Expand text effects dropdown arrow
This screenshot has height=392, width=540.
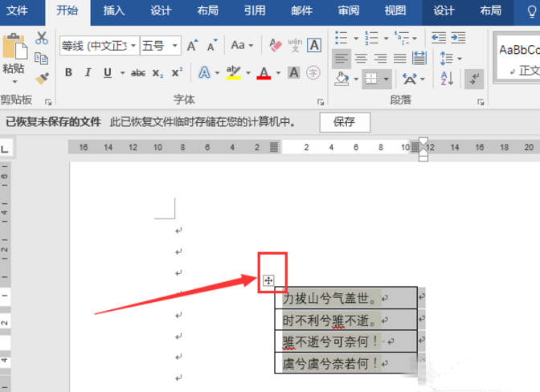[217, 73]
